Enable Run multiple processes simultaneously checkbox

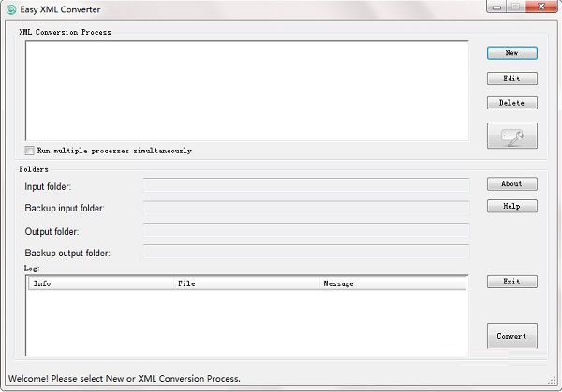pyautogui.click(x=29, y=151)
